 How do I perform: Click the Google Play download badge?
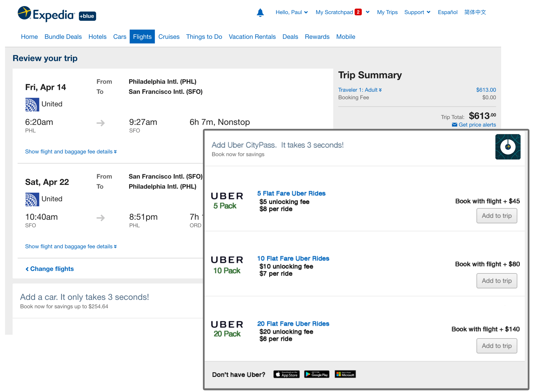(317, 374)
